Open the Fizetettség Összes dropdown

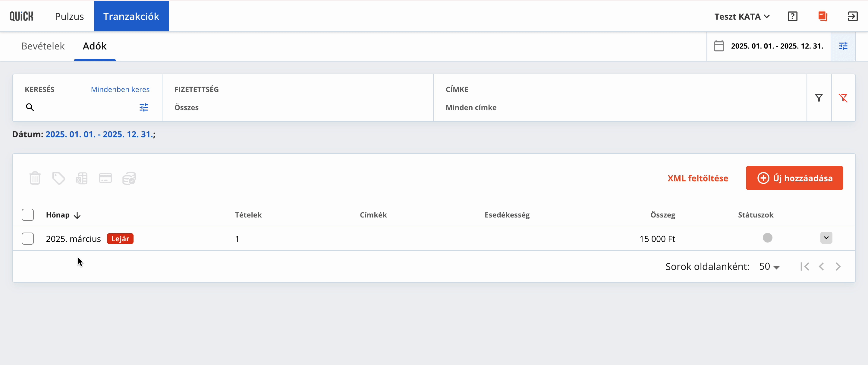(x=297, y=107)
